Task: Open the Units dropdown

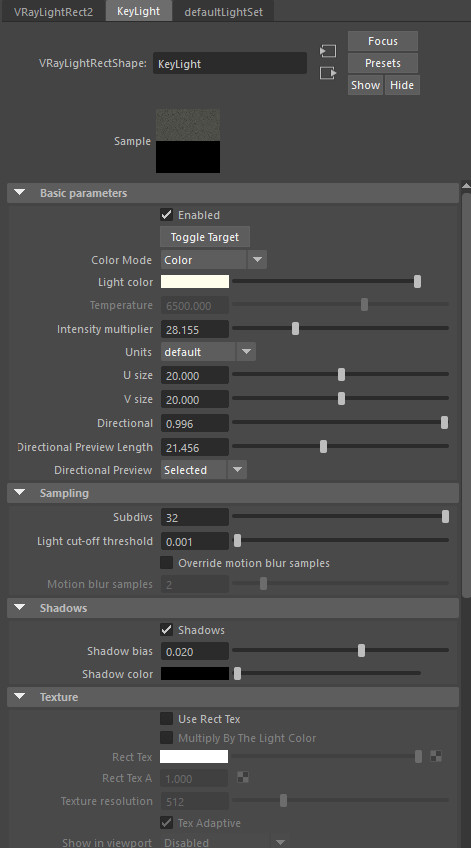Action: tap(208, 352)
